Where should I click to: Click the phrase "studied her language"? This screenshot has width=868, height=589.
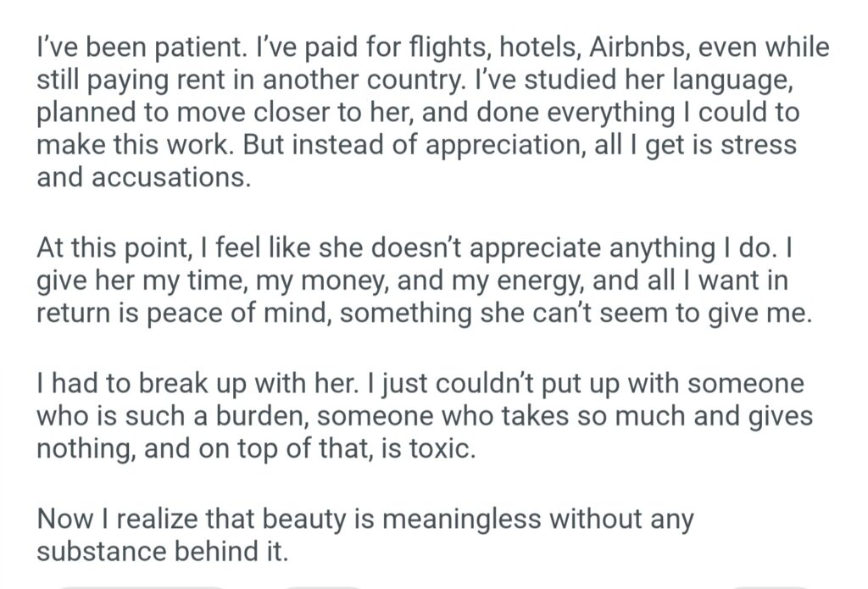(x=660, y=81)
